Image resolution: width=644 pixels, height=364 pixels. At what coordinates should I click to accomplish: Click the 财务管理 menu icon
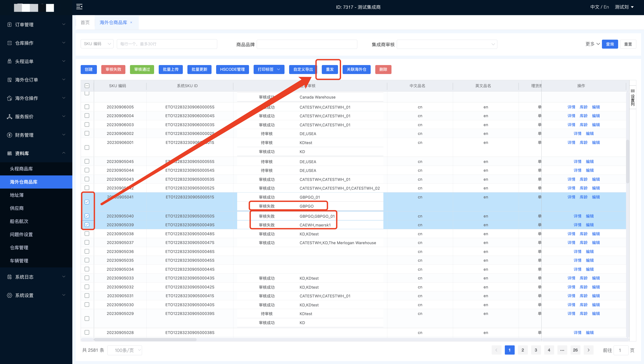9,135
